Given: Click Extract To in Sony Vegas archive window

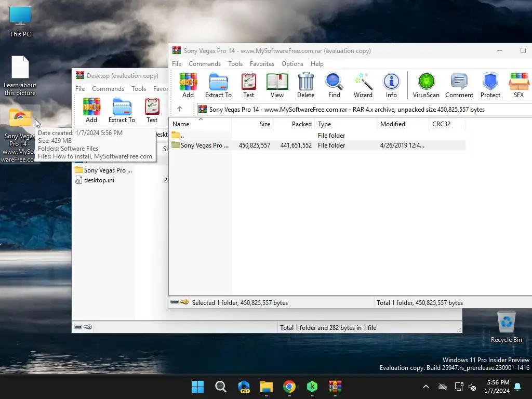Looking at the screenshot, I should click(x=219, y=86).
